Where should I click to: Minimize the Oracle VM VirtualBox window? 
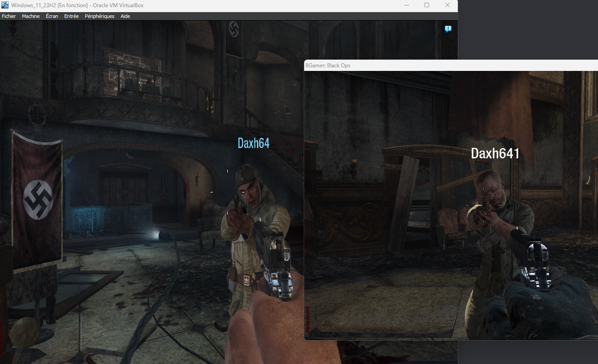click(x=406, y=5)
